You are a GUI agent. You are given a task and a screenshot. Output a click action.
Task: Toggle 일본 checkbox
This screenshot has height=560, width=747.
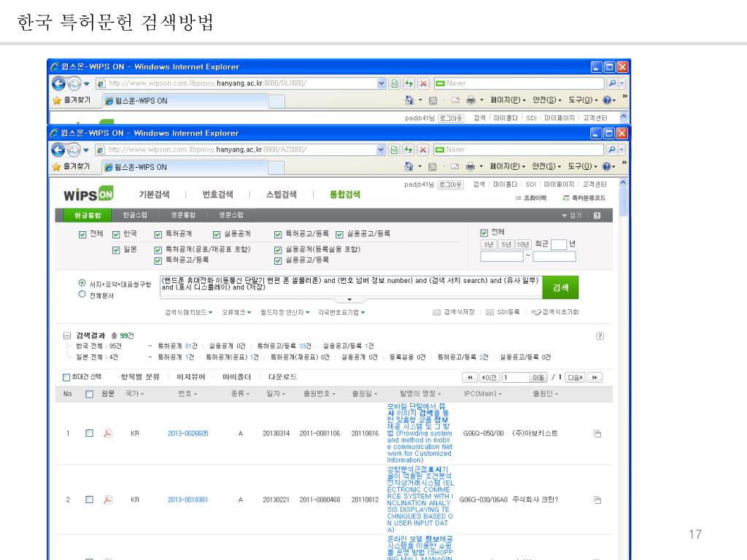pos(116,250)
